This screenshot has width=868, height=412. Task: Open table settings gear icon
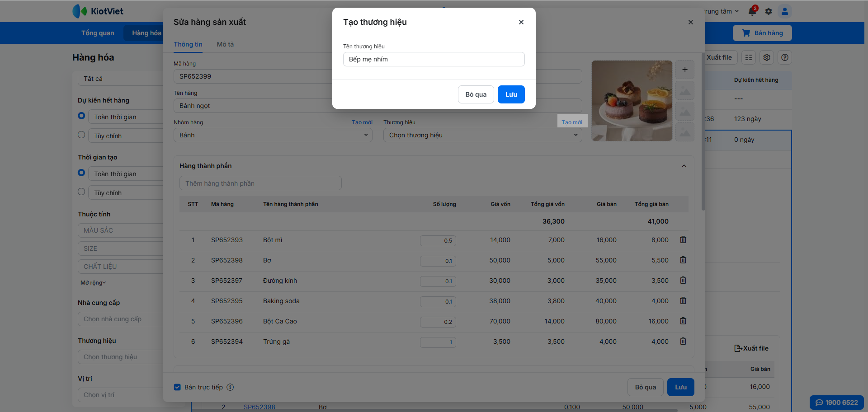pos(767,57)
